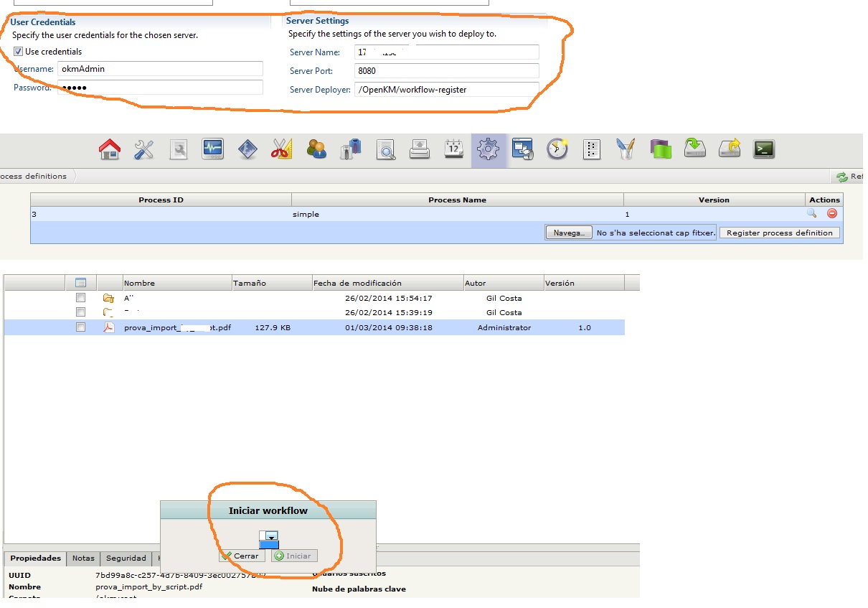Open the terminal console icon

(x=763, y=149)
